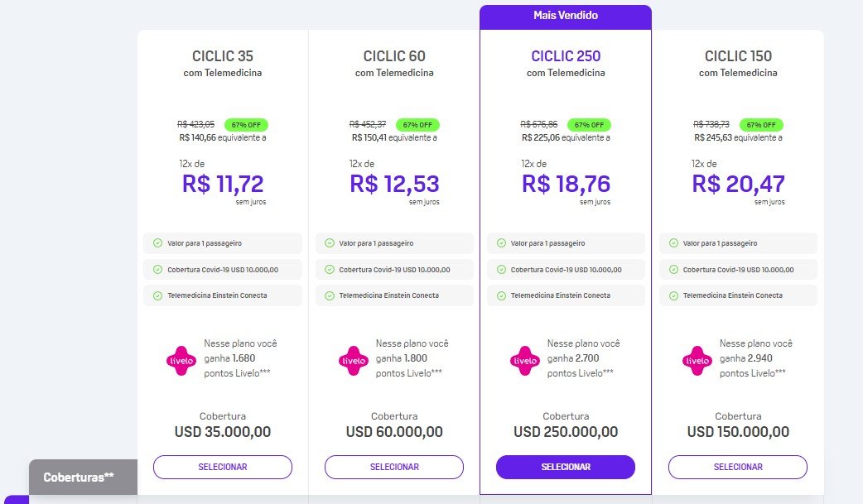The height and width of the screenshot is (504, 863).
Task: Select the CICLIC 60 plan
Action: tap(394, 467)
